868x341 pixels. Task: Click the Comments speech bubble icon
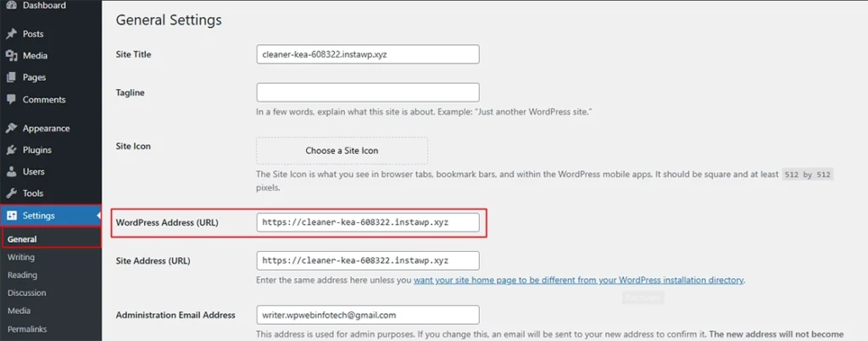pyautogui.click(x=11, y=99)
